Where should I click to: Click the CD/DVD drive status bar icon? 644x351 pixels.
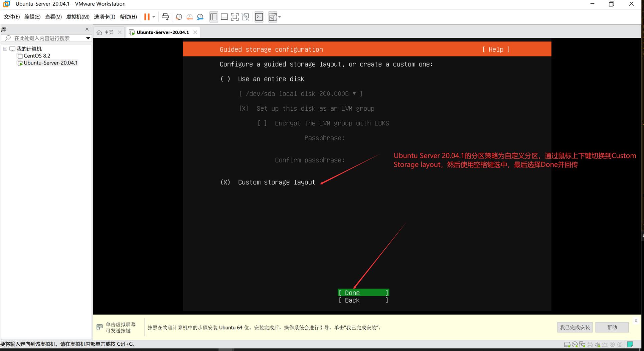coord(575,344)
